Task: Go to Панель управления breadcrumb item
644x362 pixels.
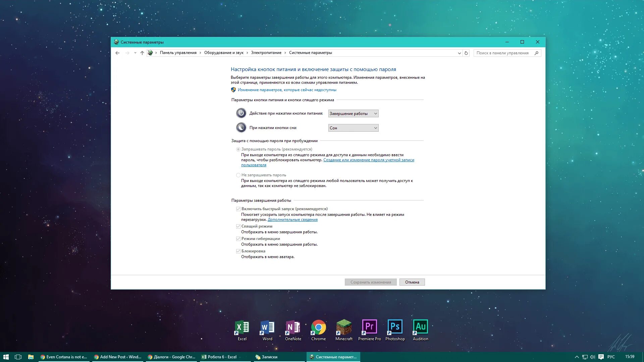Action: point(178,53)
